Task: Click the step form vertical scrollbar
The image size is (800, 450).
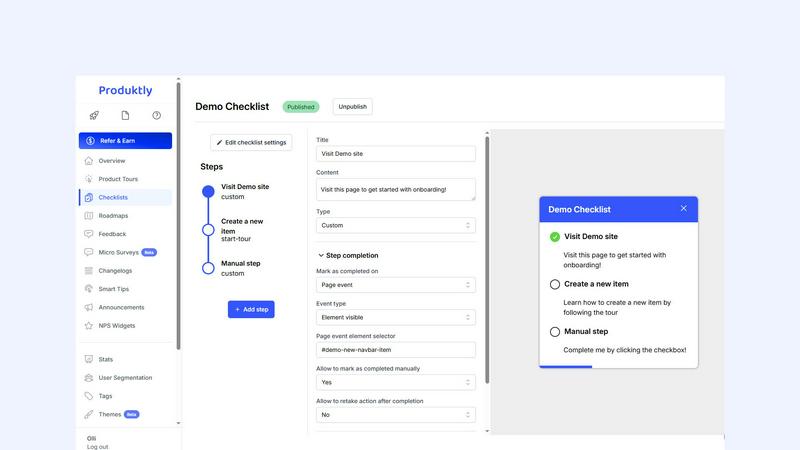Action: [x=487, y=260]
